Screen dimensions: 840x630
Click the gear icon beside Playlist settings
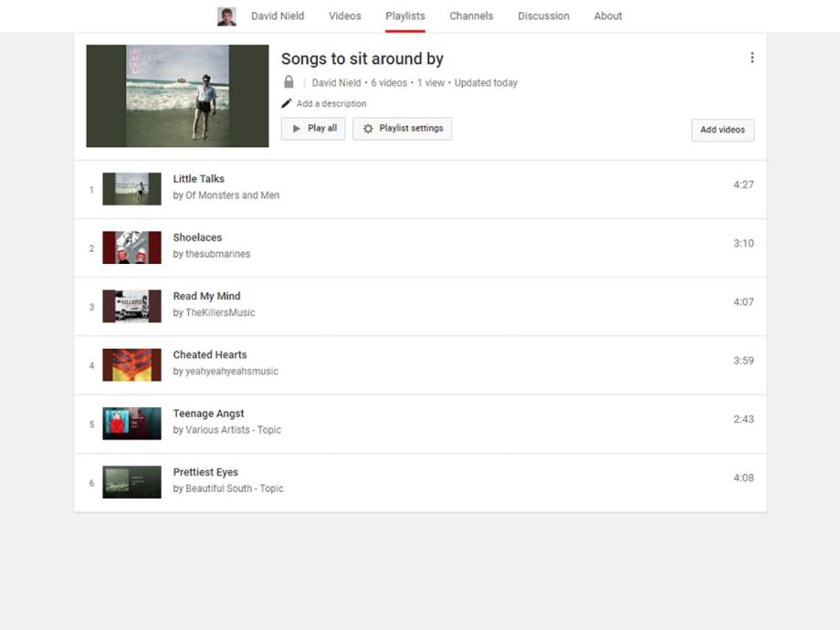point(367,129)
